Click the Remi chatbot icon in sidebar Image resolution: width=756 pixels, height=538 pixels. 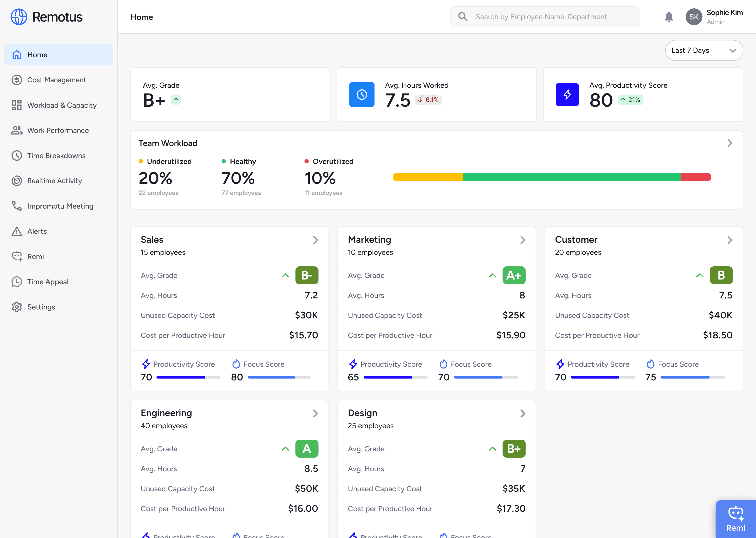tap(17, 256)
